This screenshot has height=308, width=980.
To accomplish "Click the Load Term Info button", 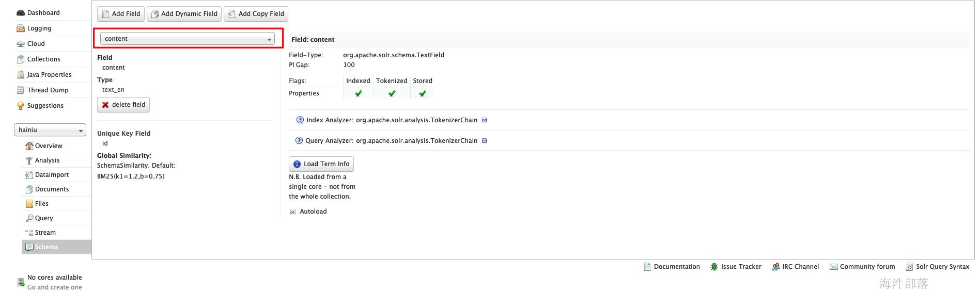I will (321, 164).
